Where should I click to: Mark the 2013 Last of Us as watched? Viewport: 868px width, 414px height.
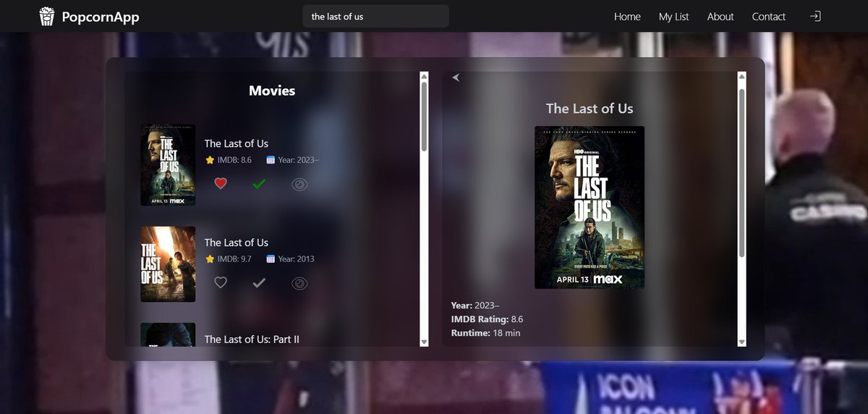pos(259,283)
